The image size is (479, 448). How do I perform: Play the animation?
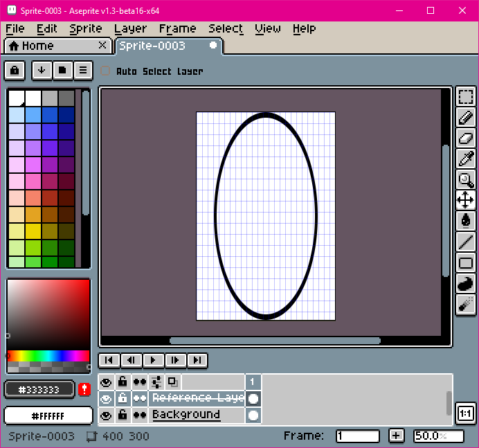153,360
